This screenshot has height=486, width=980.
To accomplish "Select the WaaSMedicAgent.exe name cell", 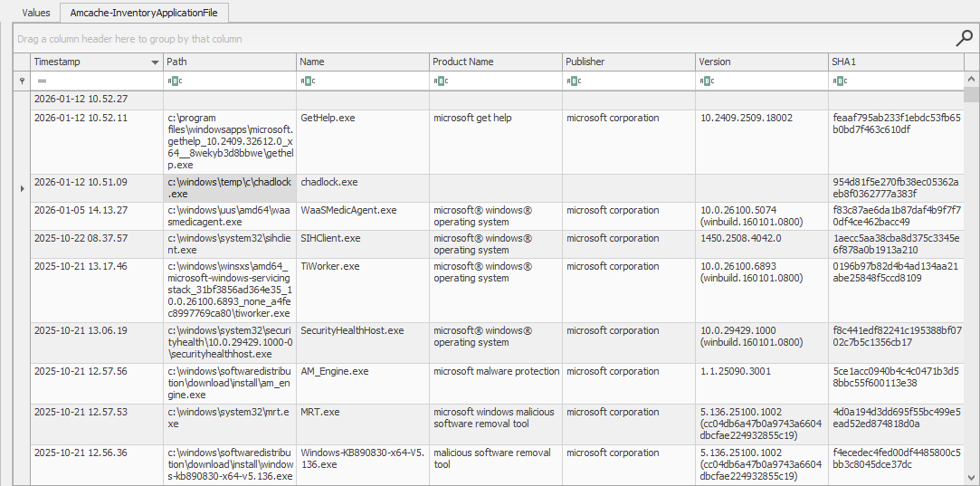I will 363,216.
